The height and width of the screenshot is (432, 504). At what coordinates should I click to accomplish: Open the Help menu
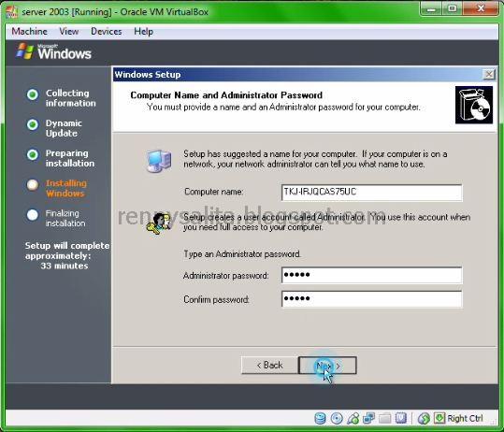click(143, 32)
